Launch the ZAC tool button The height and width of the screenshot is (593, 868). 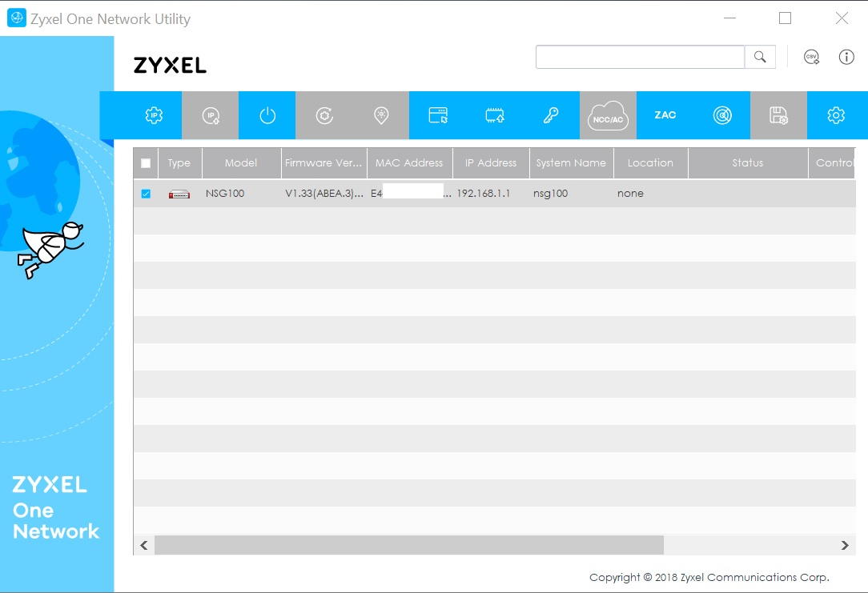pos(665,115)
